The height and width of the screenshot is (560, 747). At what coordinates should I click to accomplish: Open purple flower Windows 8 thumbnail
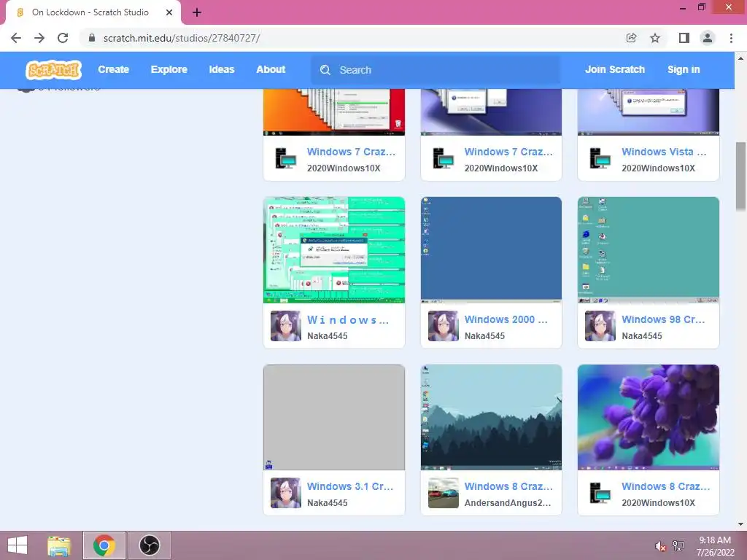pos(649,417)
